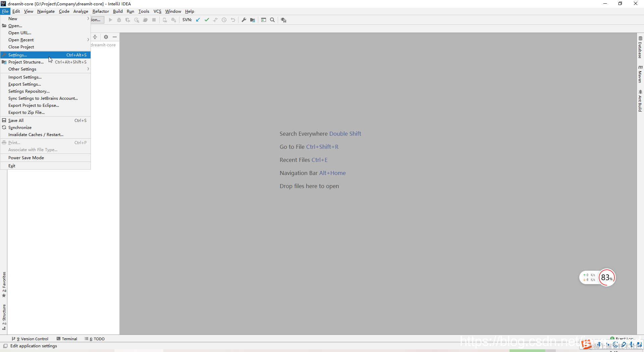Select Import Settings... entry
The width and height of the screenshot is (644, 352).
click(x=46, y=77)
